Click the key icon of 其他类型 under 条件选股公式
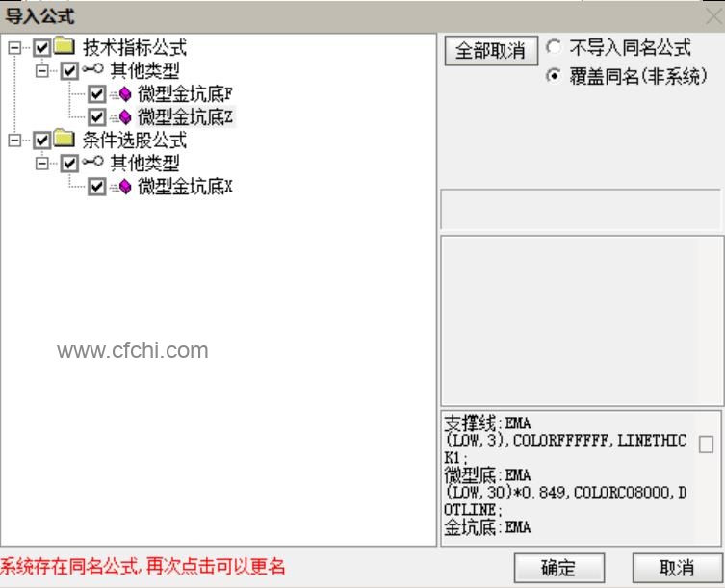Image resolution: width=725 pixels, height=588 pixels. 93,162
